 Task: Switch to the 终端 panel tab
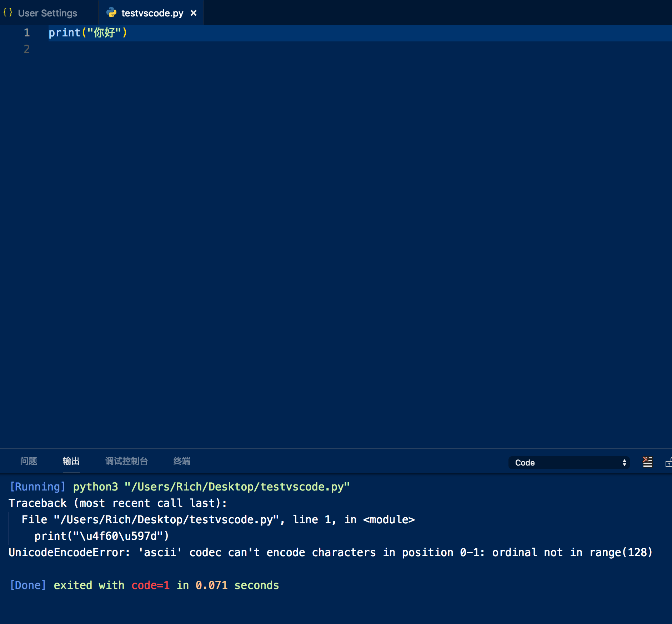pyautogui.click(x=181, y=461)
